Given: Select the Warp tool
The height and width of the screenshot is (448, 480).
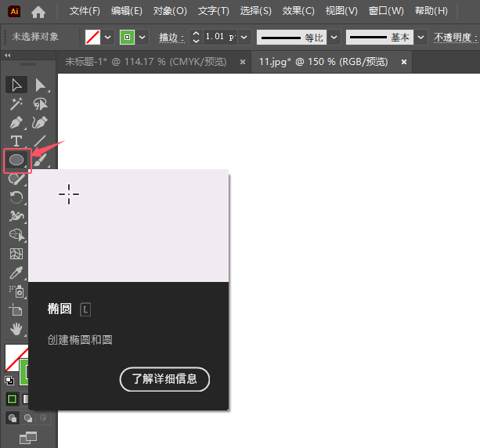Looking at the screenshot, I should (16, 216).
